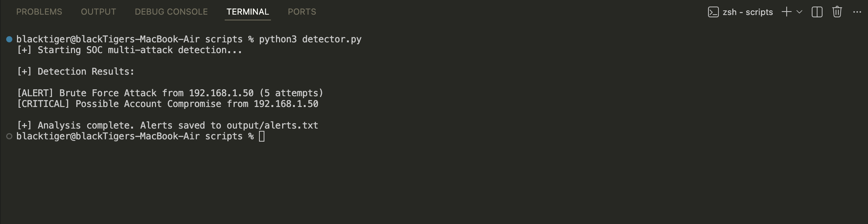Viewport: 868px width, 224px height.
Task: Click the "Detection Results:" output line
Action: pyautogui.click(x=86, y=72)
